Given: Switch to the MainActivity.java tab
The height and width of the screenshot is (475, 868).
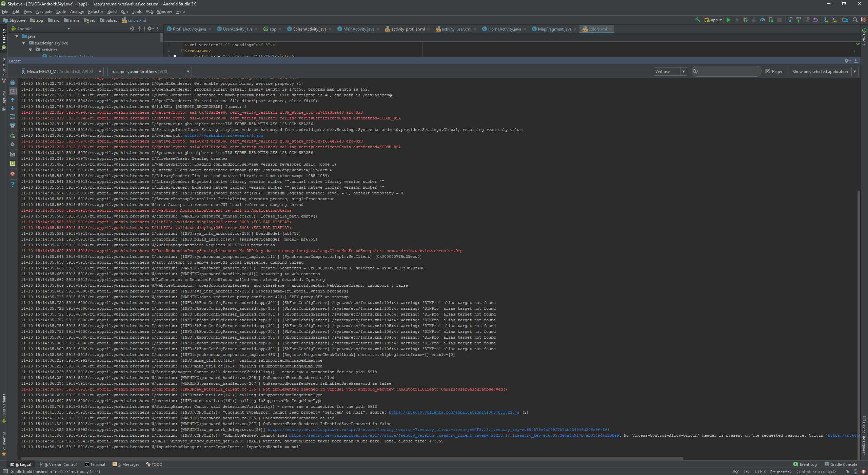Looking at the screenshot, I should pyautogui.click(x=358, y=29).
